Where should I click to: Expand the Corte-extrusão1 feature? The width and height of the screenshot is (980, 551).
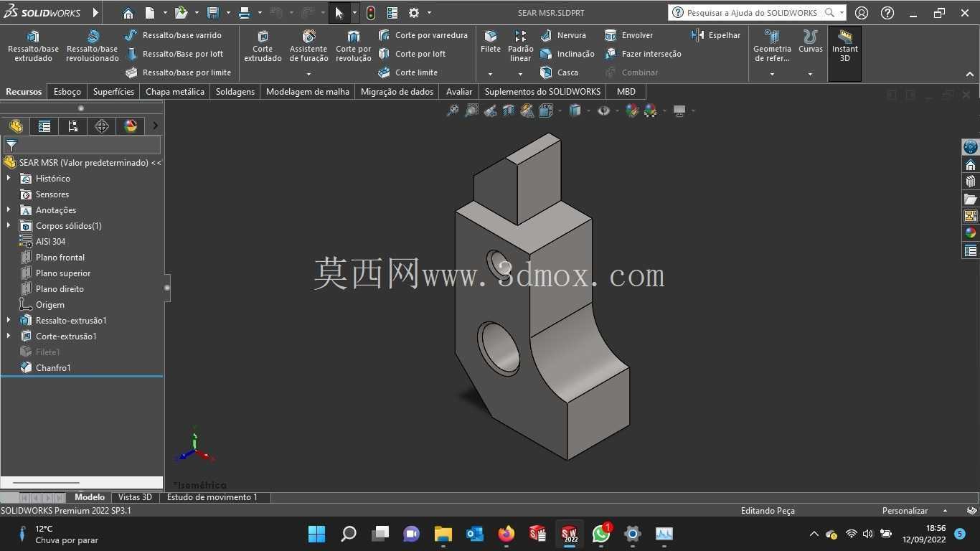9,336
